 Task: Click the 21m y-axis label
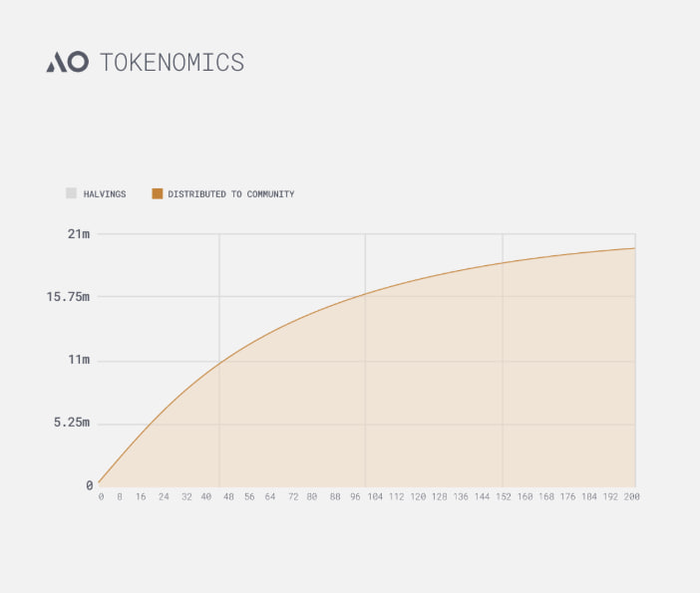(79, 234)
